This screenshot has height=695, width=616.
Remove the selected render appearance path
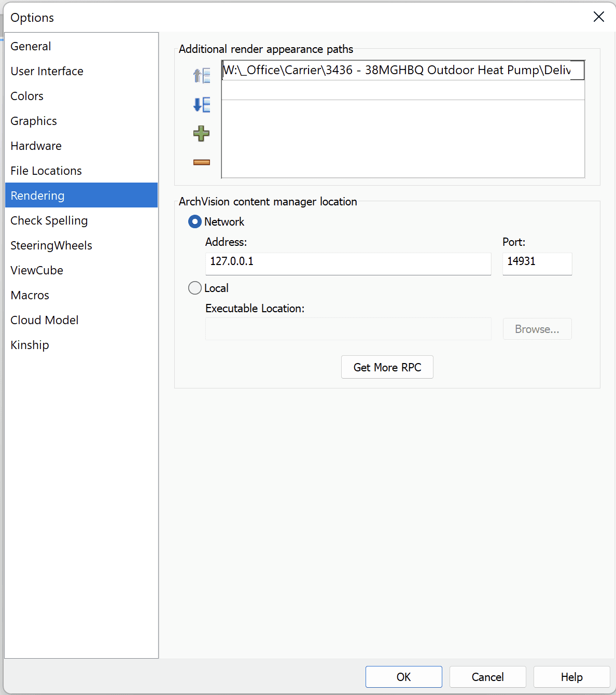[201, 162]
